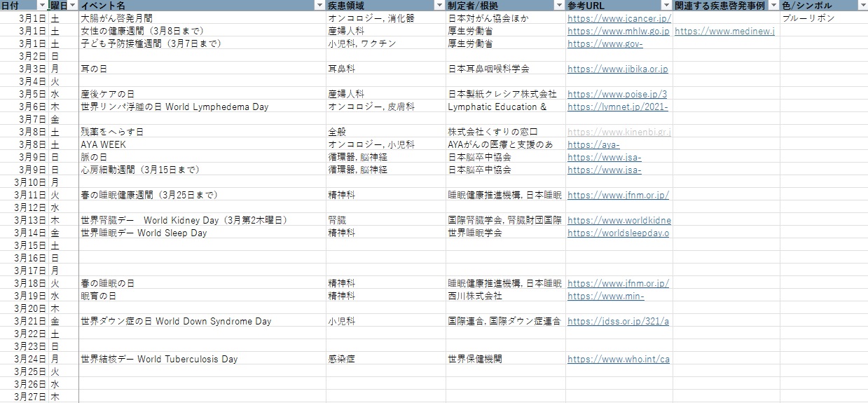Open the 曜日 column filter dropdown
Image resolution: width=868 pixels, height=403 pixels.
pyautogui.click(x=73, y=6)
